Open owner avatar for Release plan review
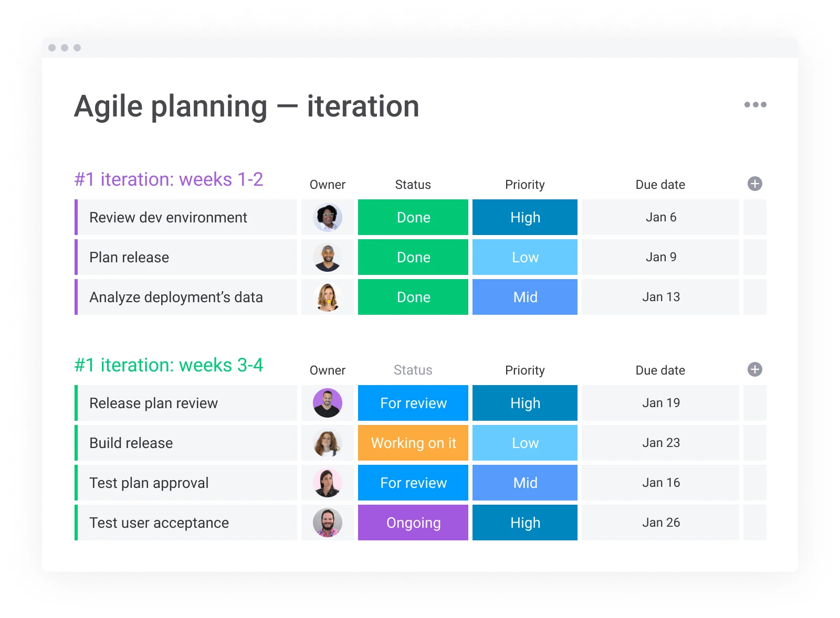840x618 pixels. coord(328,403)
